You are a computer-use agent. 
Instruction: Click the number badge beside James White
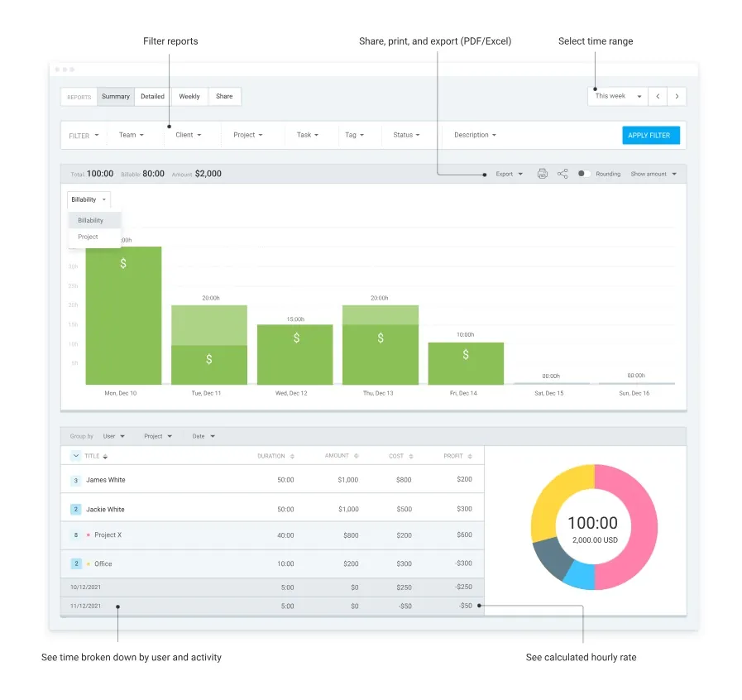click(76, 481)
